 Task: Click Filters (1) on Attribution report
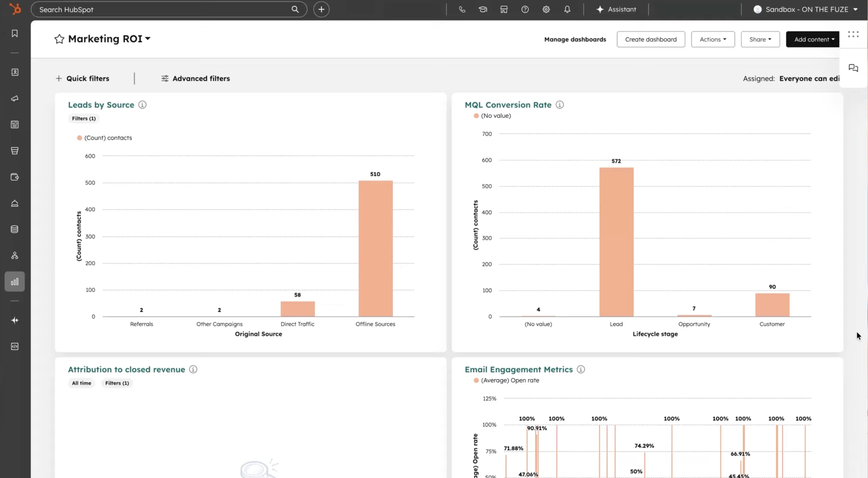click(x=117, y=383)
